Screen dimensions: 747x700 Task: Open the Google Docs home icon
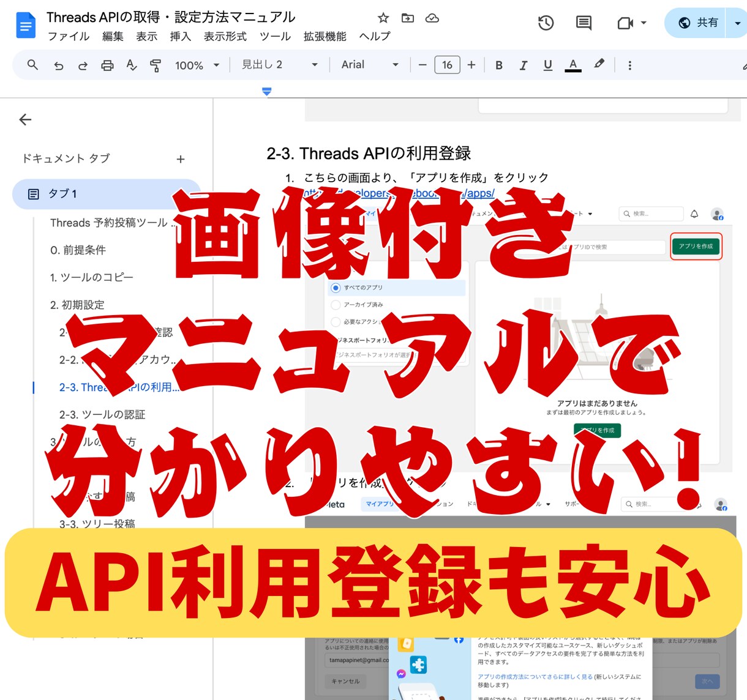(26, 25)
